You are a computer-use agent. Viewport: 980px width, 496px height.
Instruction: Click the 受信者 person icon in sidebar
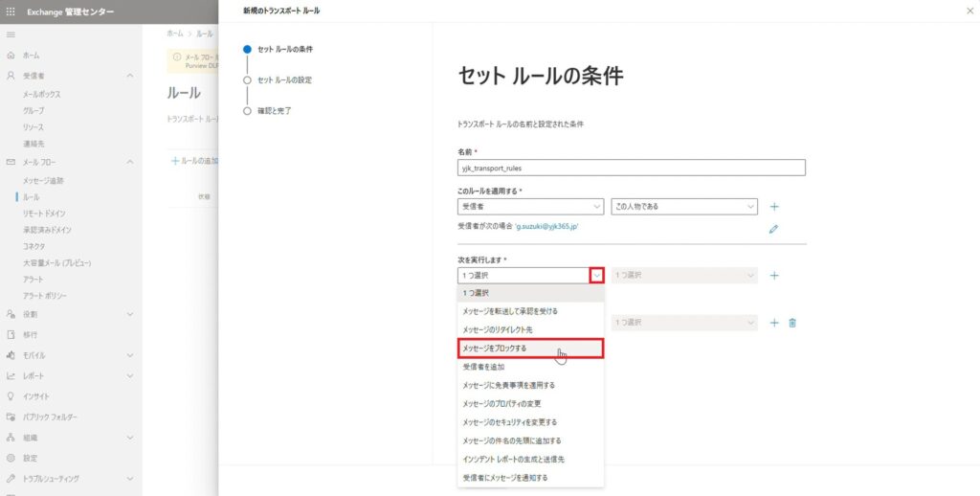(11, 76)
